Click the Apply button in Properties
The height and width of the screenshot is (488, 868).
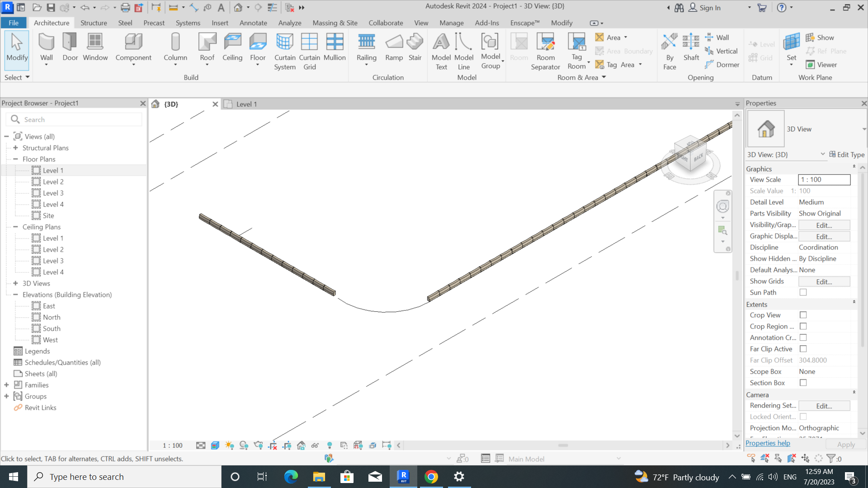846,444
